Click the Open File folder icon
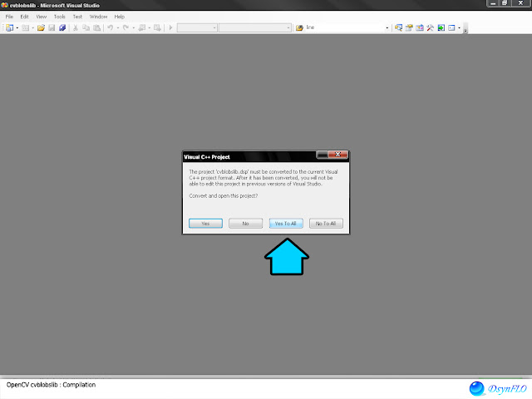Image resolution: width=532 pixels, height=399 pixels. point(41,27)
